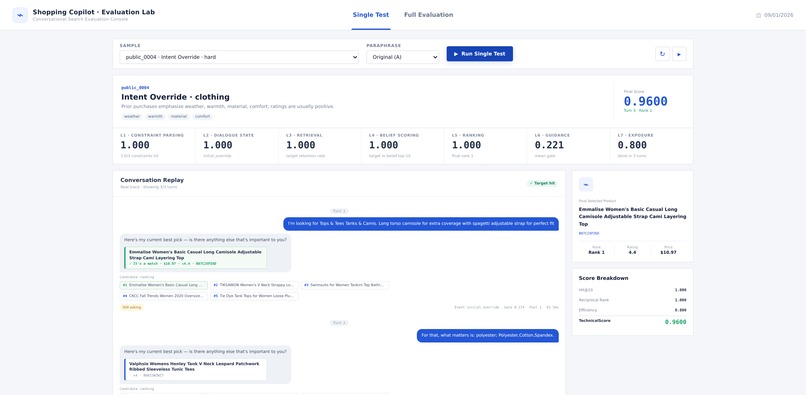Click the "material" tag chip

click(x=179, y=117)
